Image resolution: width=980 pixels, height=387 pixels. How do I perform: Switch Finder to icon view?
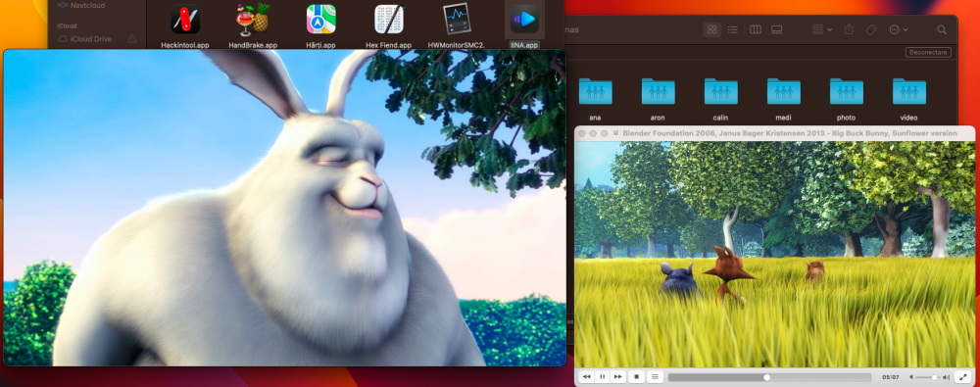coord(711,29)
